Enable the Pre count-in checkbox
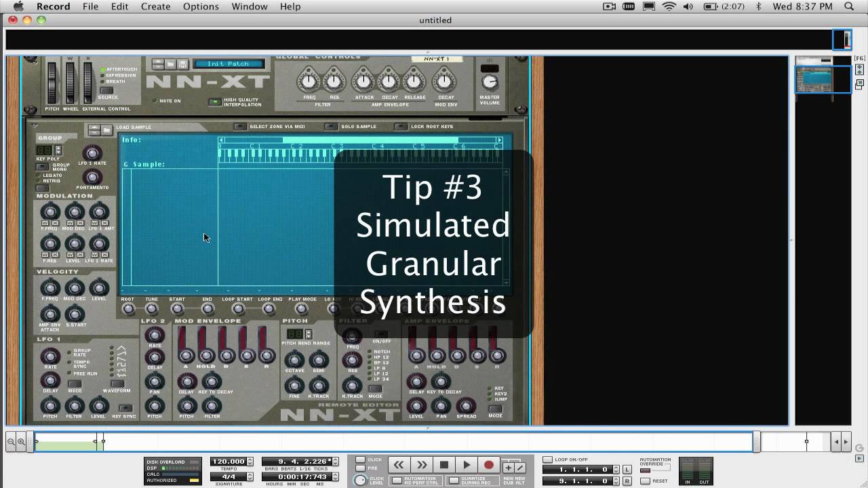This screenshot has height=488, width=868. 360,468
